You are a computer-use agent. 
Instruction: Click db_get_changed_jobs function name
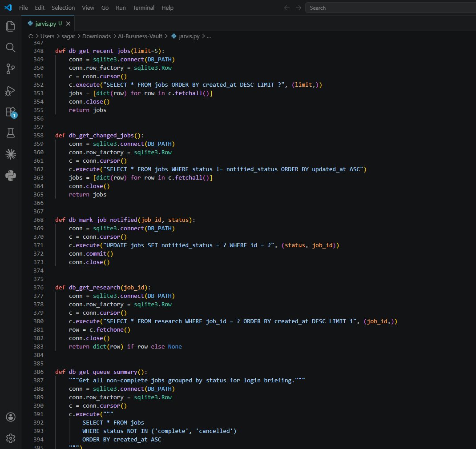(x=101, y=135)
